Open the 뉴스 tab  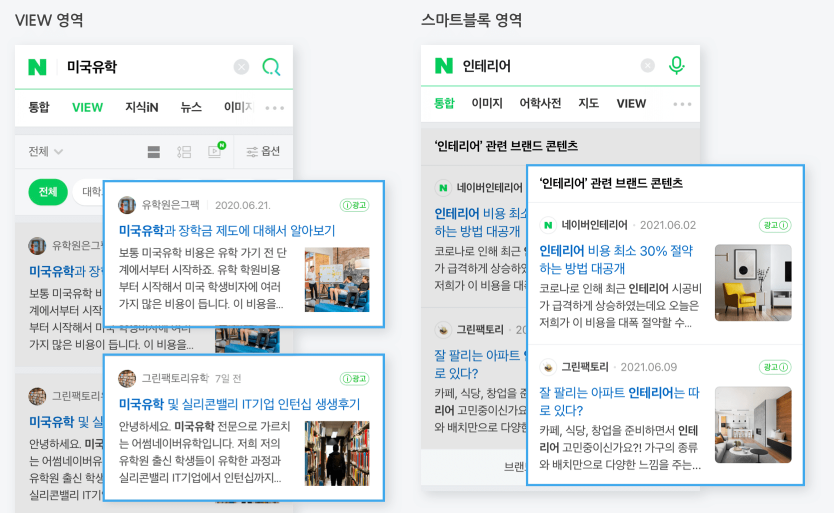tap(191, 107)
